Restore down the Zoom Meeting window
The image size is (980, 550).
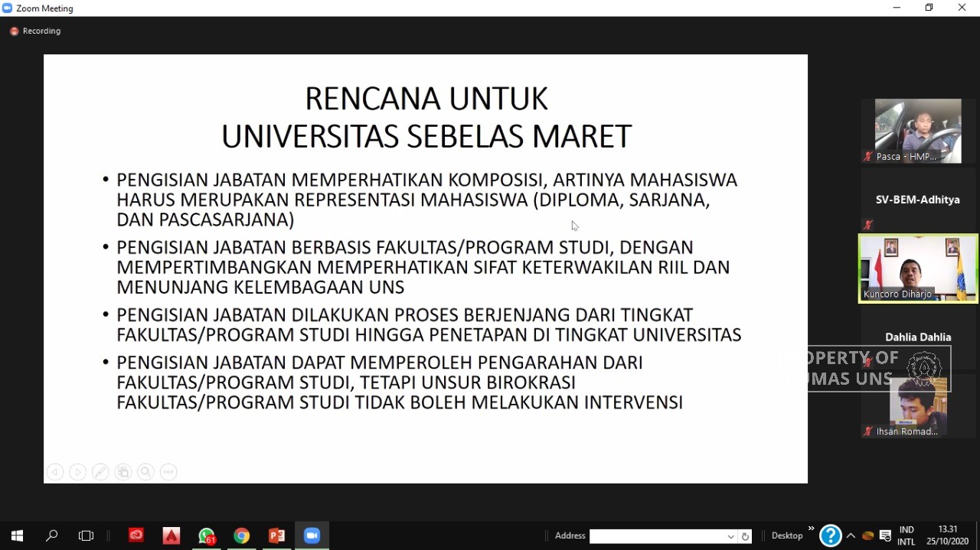coord(929,8)
